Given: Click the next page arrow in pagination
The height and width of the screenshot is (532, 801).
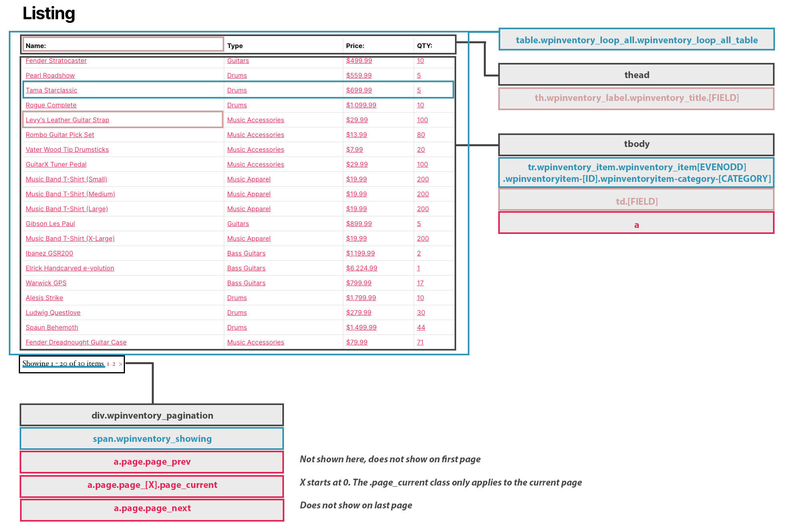Looking at the screenshot, I should coord(120,364).
